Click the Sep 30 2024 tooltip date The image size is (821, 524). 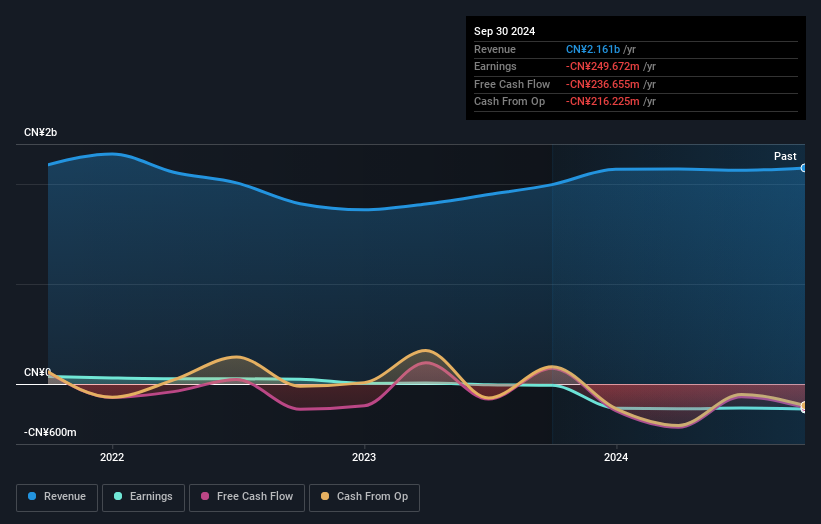coord(504,31)
